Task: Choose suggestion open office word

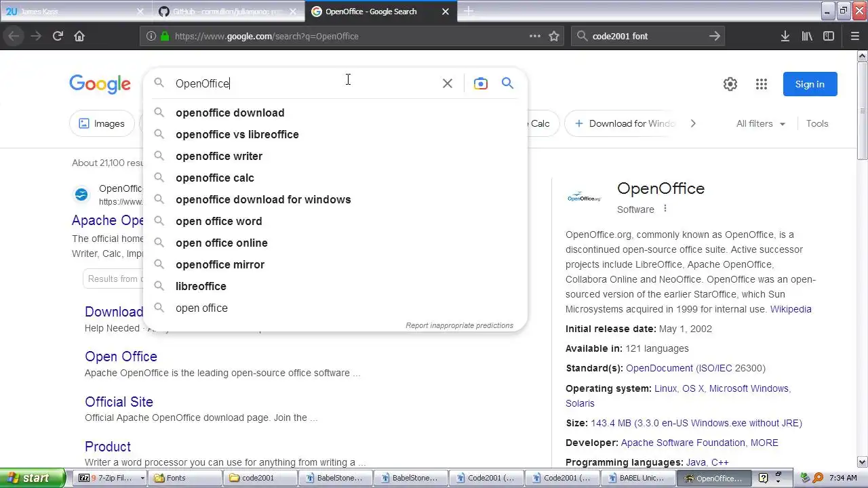Action: (335, 221)
